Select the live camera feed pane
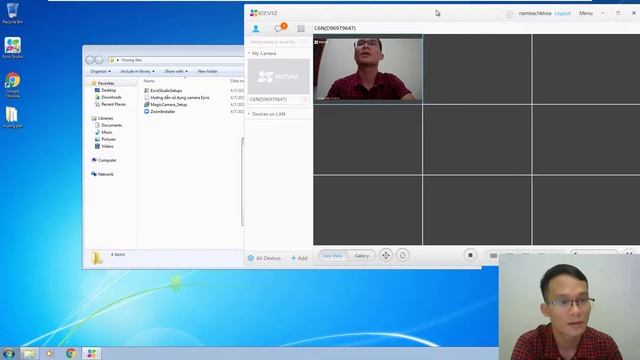 point(368,69)
